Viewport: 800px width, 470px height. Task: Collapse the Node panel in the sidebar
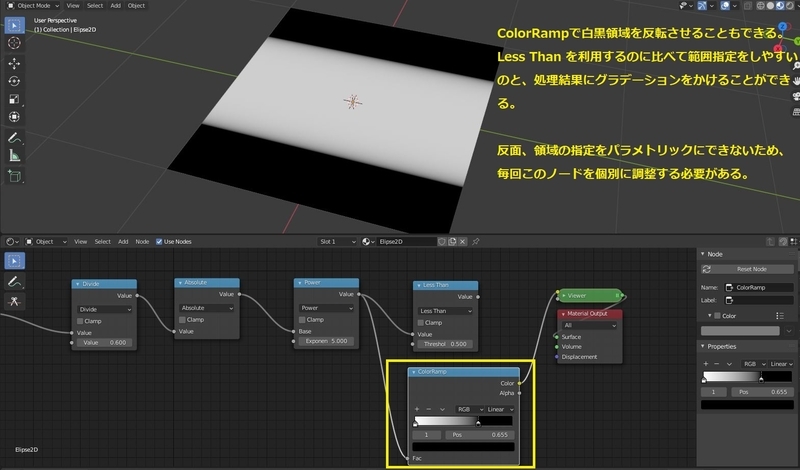(703, 254)
